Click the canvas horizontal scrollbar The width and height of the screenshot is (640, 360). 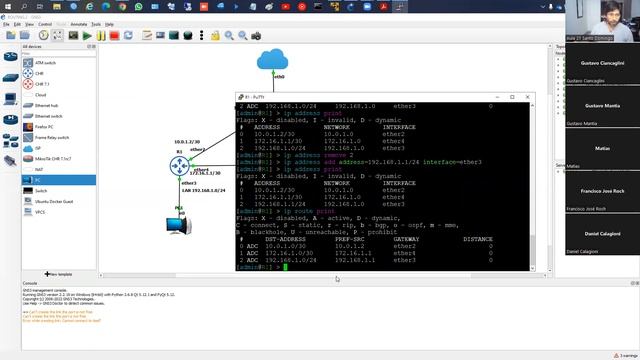323,276
